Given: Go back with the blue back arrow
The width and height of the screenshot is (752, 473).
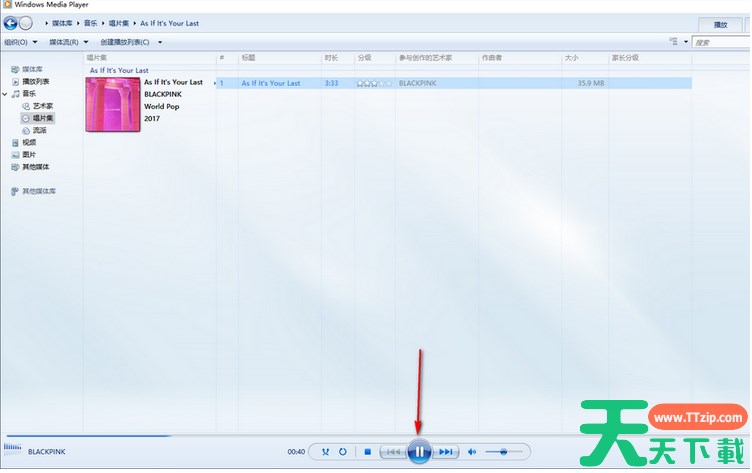Looking at the screenshot, I should (11, 23).
